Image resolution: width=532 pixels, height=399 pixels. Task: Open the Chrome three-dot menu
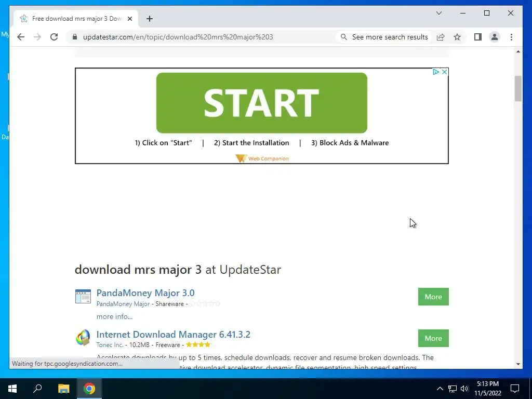tap(511, 37)
